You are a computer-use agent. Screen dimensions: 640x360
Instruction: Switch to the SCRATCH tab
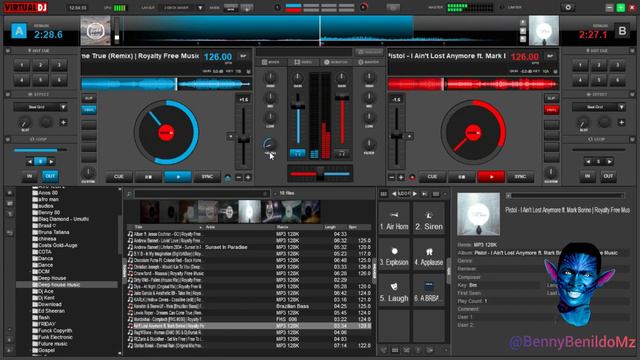coord(336,62)
